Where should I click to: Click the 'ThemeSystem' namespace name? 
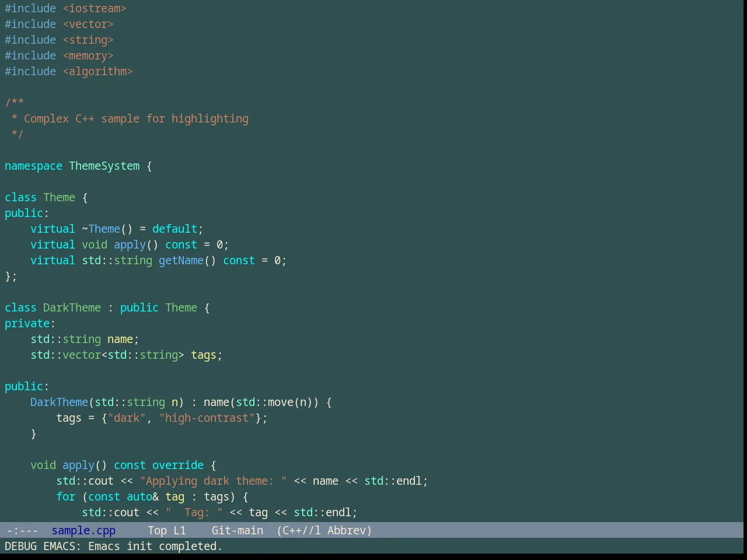click(x=104, y=166)
